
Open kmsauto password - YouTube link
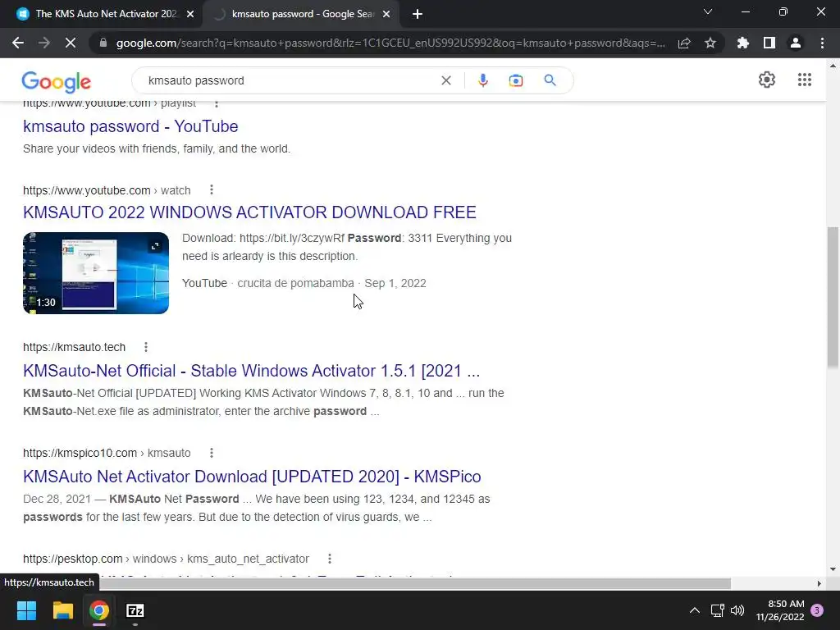[x=130, y=126]
